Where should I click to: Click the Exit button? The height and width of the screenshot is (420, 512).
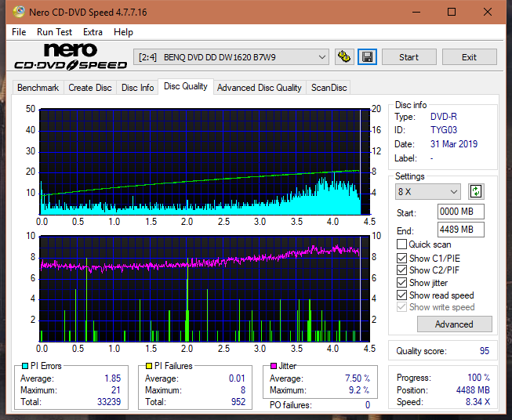click(469, 57)
